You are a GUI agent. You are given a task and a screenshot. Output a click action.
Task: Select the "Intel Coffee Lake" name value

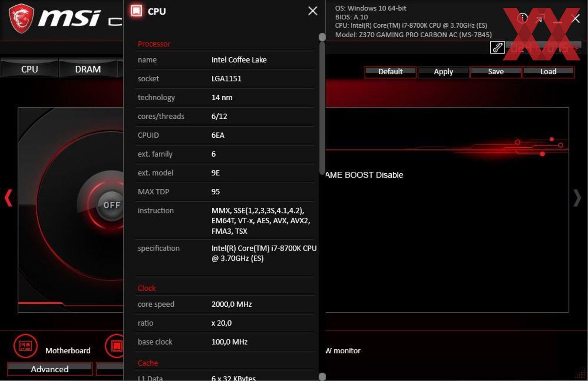point(239,60)
